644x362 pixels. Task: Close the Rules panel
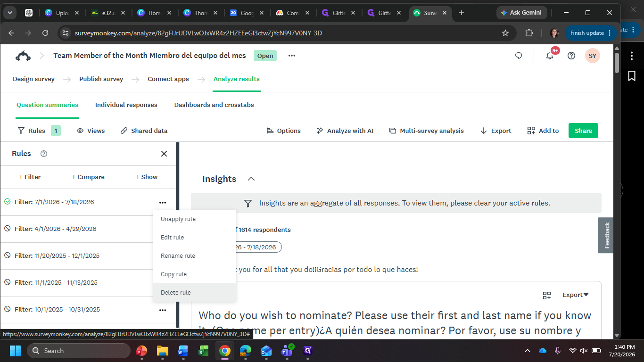coord(164,154)
